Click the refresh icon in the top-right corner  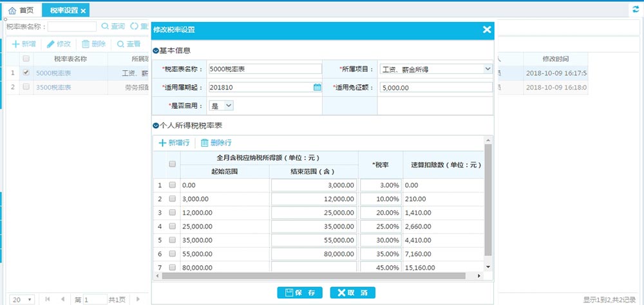point(636,9)
